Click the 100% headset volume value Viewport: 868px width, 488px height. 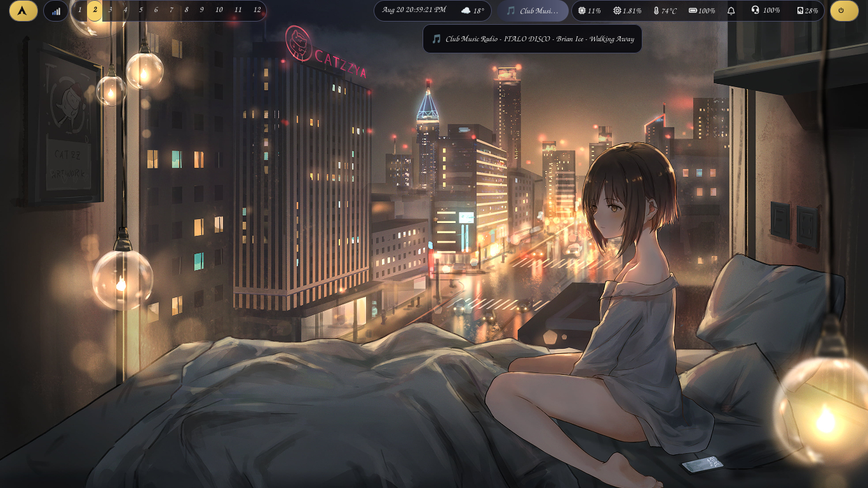(x=771, y=11)
